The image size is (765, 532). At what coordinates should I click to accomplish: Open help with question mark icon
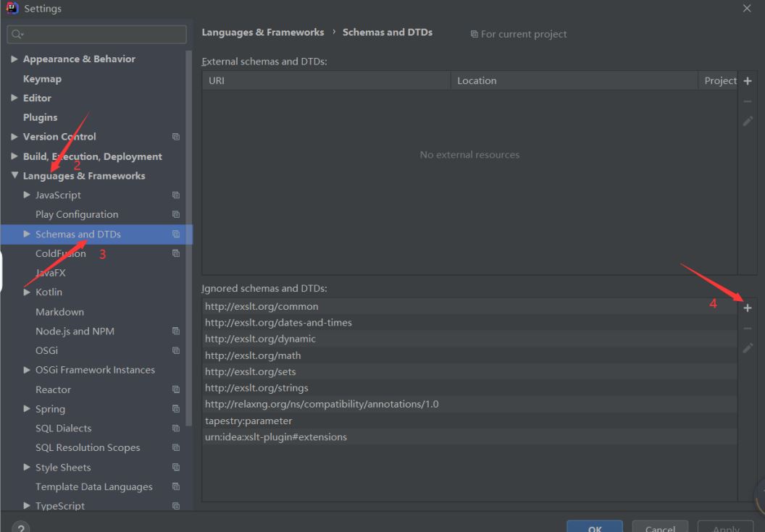point(20,528)
